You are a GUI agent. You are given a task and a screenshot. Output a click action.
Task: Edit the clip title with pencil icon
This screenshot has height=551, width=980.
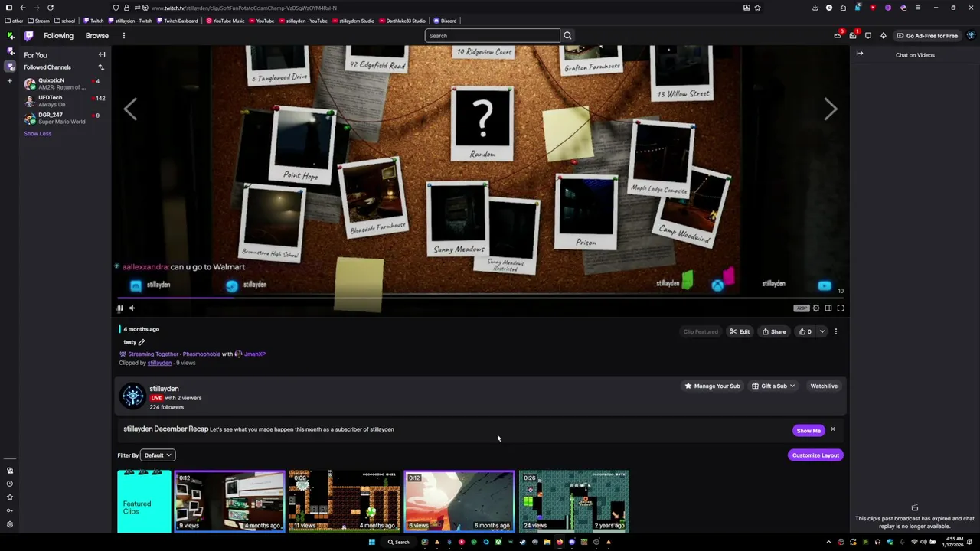pyautogui.click(x=142, y=342)
